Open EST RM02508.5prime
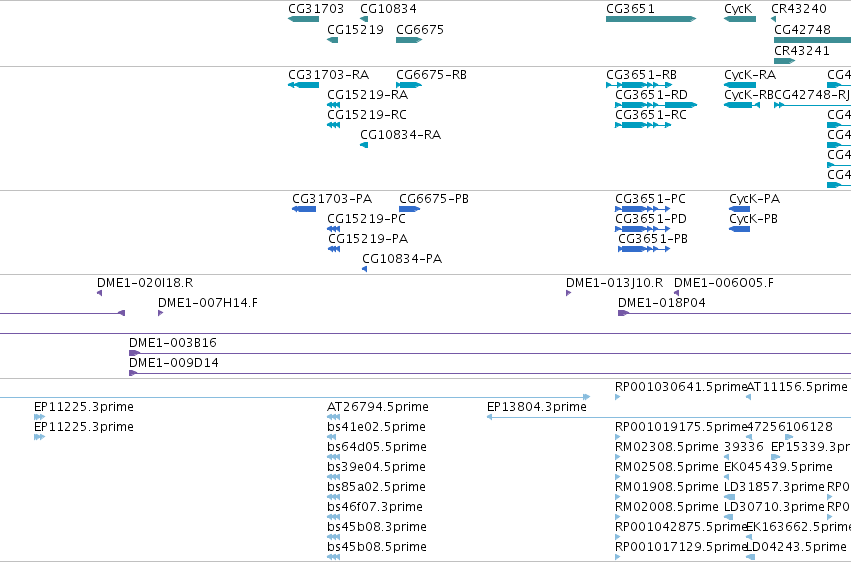The image size is (851, 562). (666, 467)
